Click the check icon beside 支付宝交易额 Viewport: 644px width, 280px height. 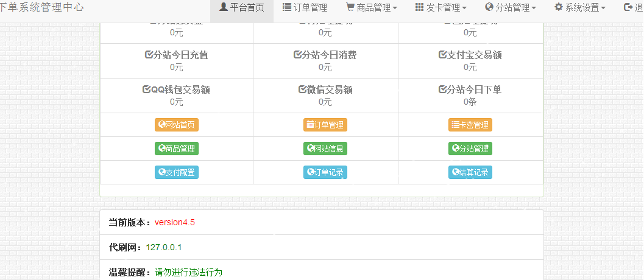(442, 55)
